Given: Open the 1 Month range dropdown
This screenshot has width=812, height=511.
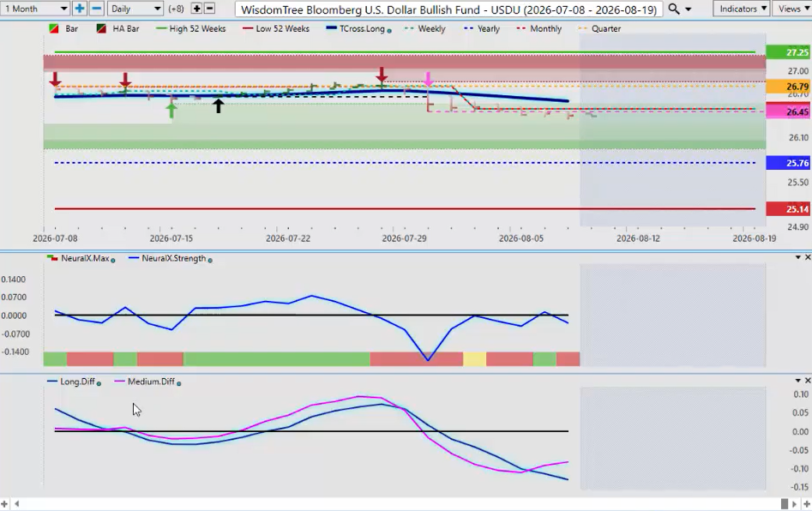Looking at the screenshot, I should tap(35, 9).
